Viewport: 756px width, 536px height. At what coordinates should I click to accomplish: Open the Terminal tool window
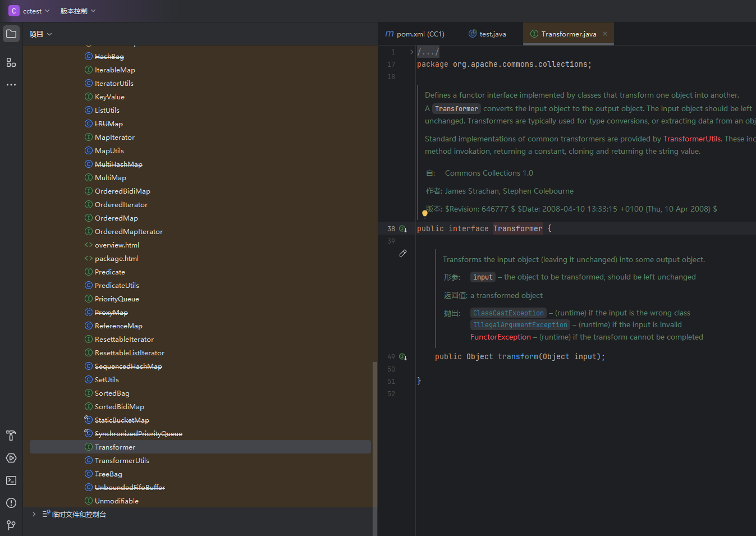coord(11,480)
